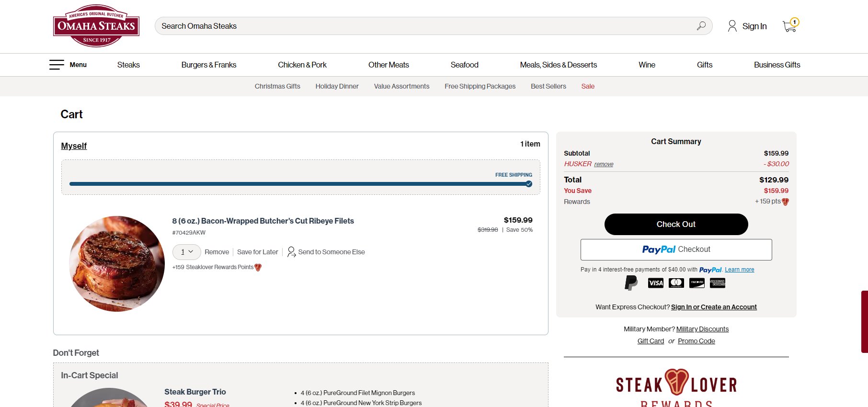The width and height of the screenshot is (868, 407).
Task: Click the free shipping checkmark indicator
Action: (x=529, y=184)
